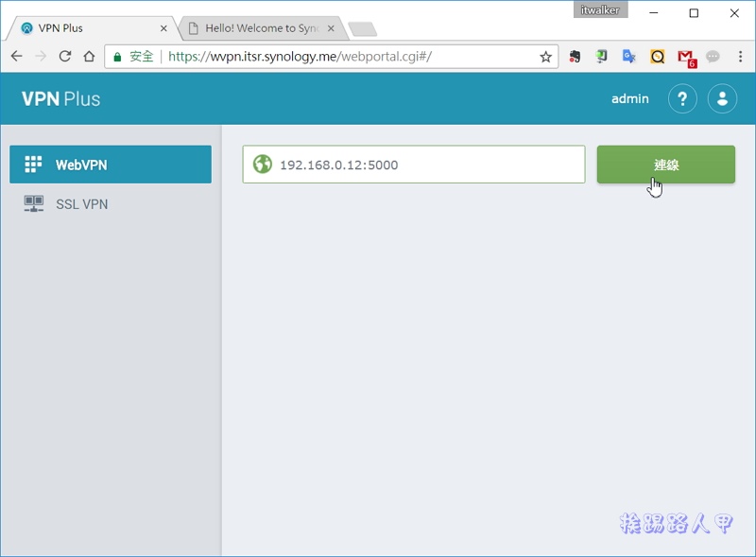Click the URL in the address bar
756x557 pixels.
click(x=300, y=57)
